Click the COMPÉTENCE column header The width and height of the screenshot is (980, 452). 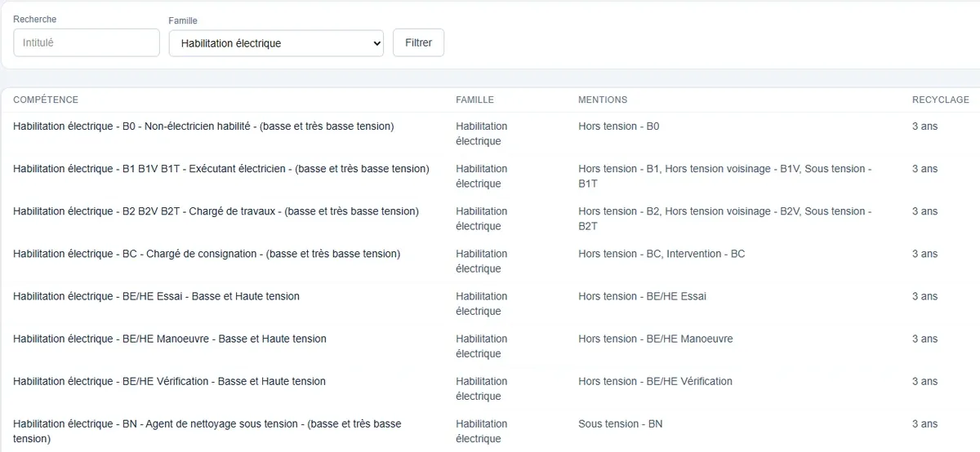pyautogui.click(x=46, y=100)
